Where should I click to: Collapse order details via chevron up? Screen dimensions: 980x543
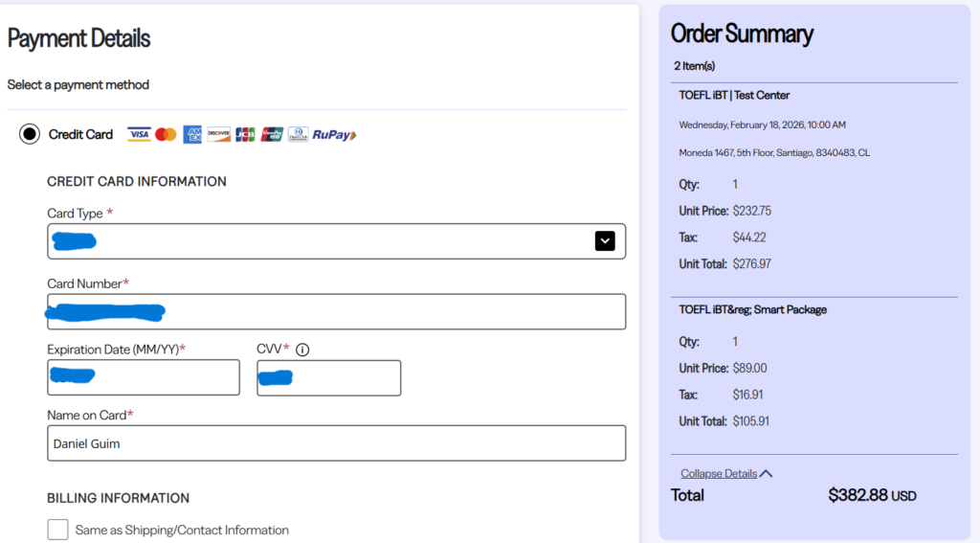[767, 473]
